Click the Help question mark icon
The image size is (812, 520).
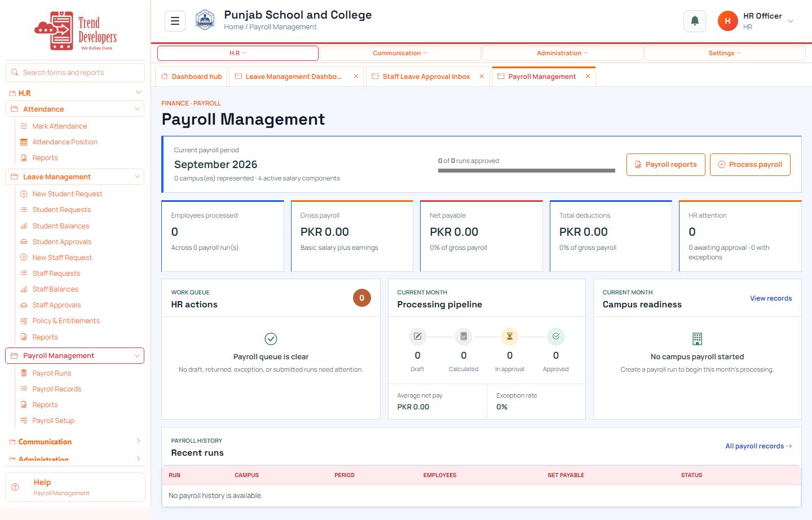coord(15,487)
